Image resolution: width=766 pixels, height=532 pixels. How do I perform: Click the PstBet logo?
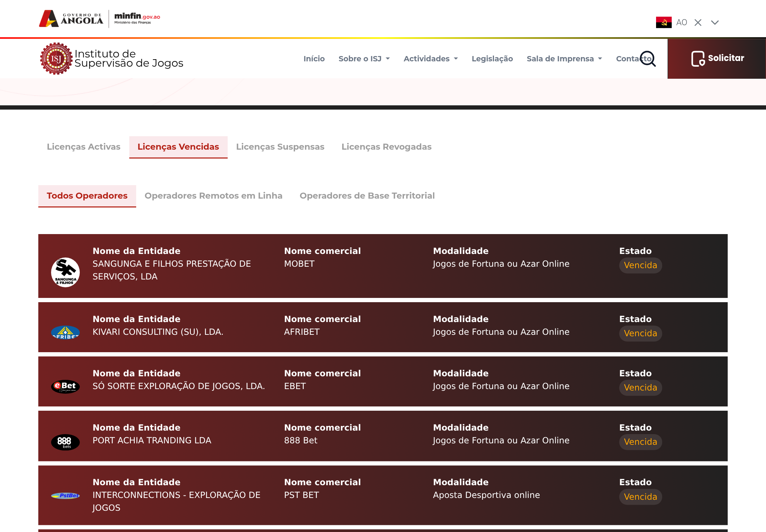tap(65, 495)
